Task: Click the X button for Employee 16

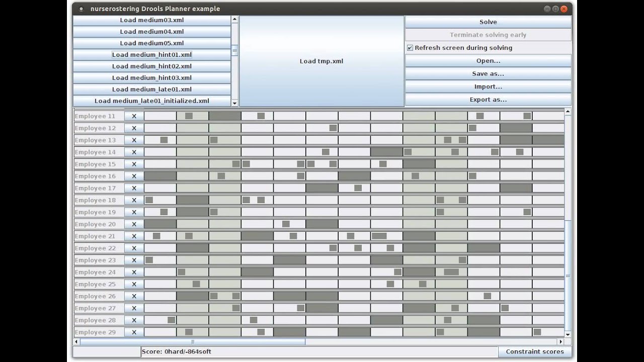Action: [134, 176]
